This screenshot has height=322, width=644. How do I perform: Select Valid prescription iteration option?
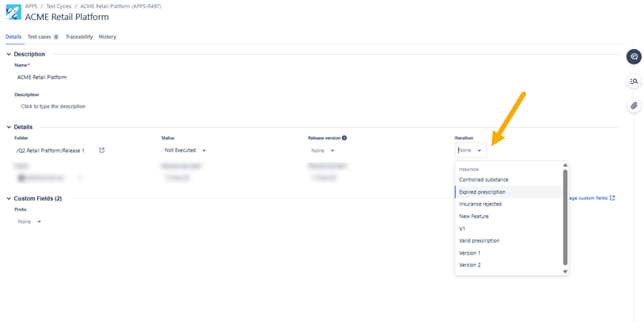click(x=509, y=240)
